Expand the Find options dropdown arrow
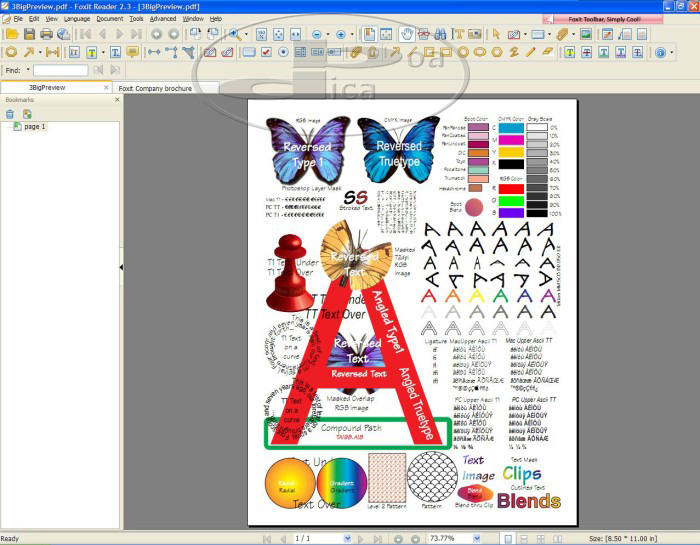This screenshot has height=545, width=700. [27, 71]
